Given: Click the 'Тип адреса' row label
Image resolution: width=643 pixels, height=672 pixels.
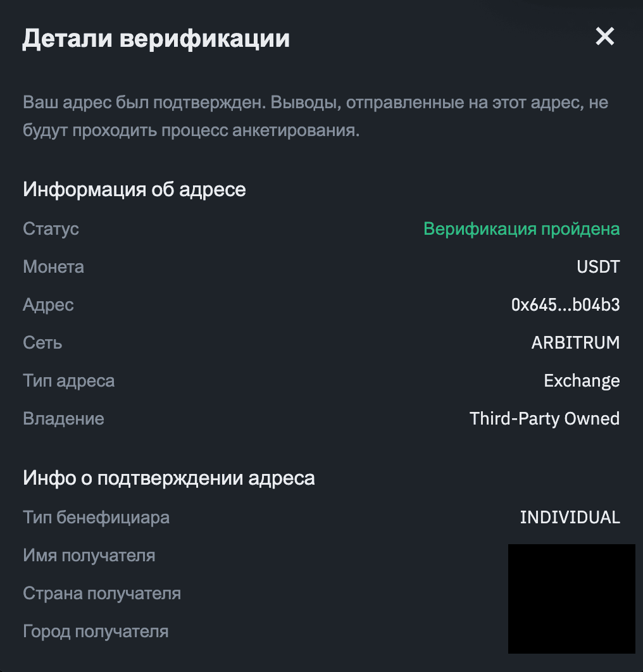Looking at the screenshot, I should (68, 380).
